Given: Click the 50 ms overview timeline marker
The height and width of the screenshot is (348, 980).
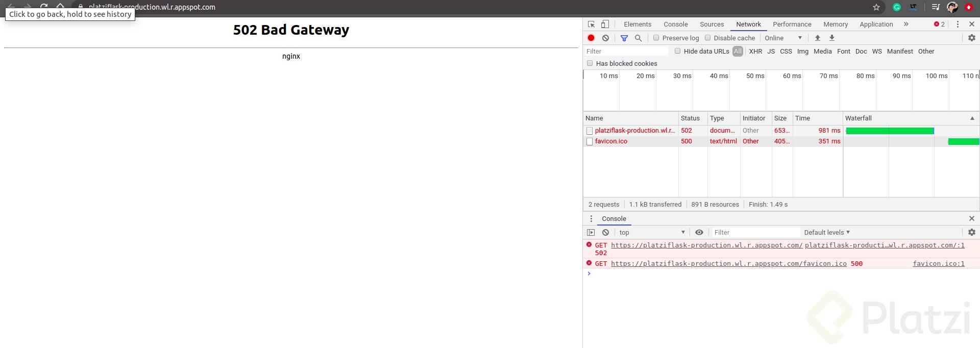Looking at the screenshot, I should [x=755, y=76].
